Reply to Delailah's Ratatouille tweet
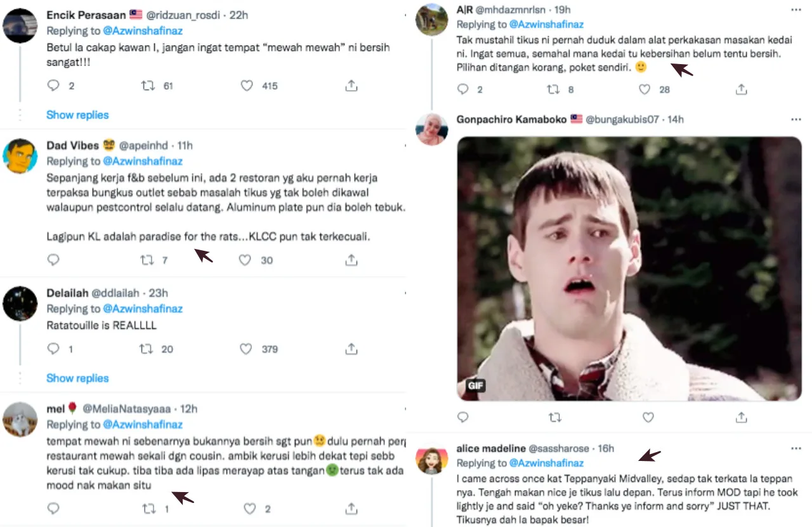The height and width of the screenshot is (527, 812). [54, 349]
